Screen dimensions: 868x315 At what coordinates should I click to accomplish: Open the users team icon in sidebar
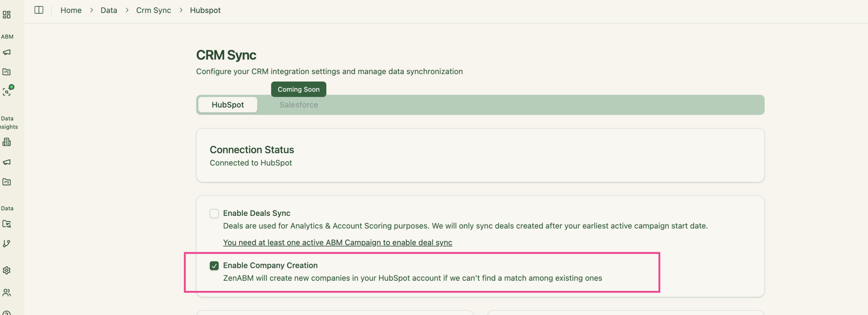coord(6,292)
